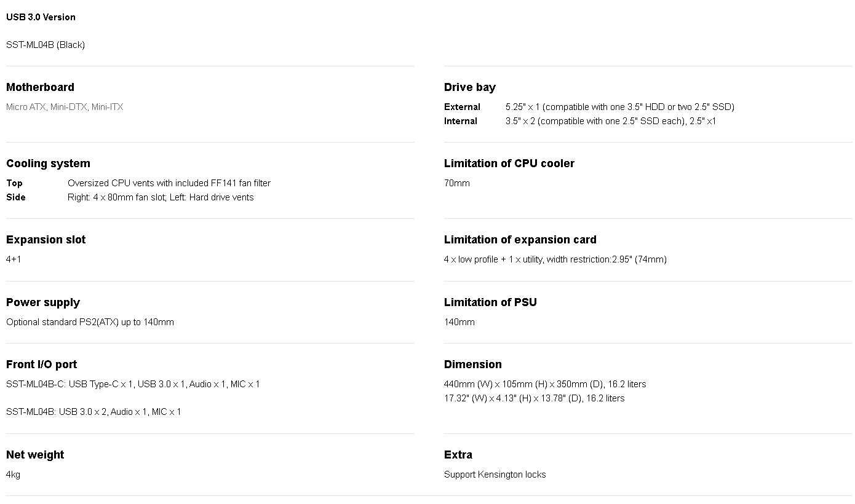855x504 pixels.
Task: Click the Side cooling 80mm fan slot line
Action: pyautogui.click(x=161, y=197)
